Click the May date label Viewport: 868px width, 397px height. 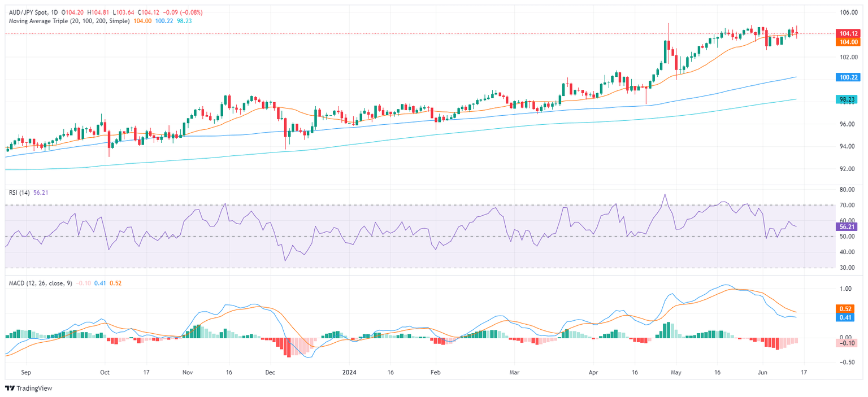[676, 373]
